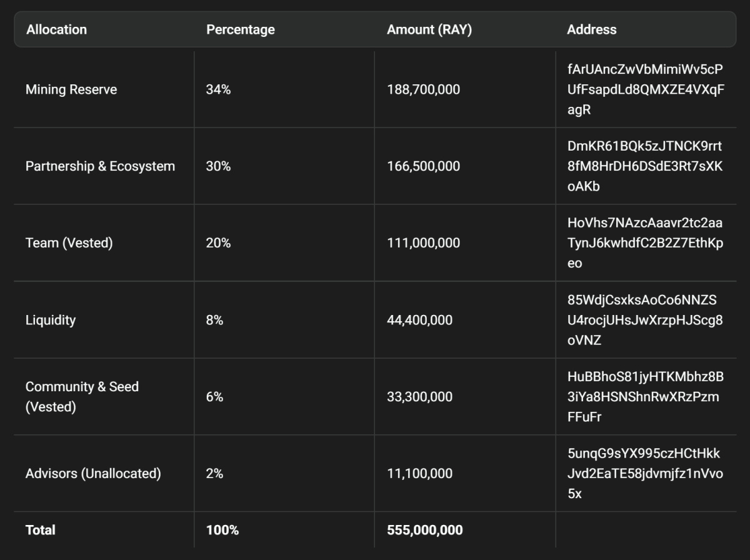The image size is (750, 560).
Task: Select the 33,300,000 amount cell
Action: coord(419,396)
